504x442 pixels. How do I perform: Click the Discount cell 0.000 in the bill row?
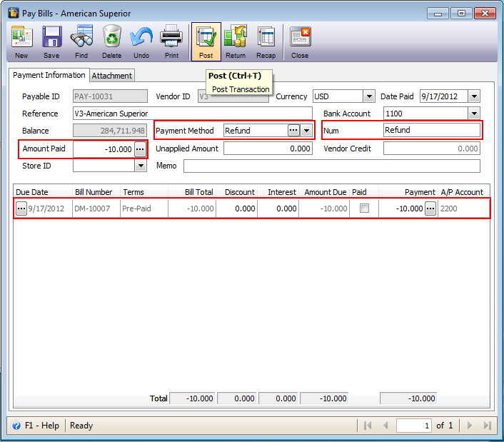(x=236, y=209)
